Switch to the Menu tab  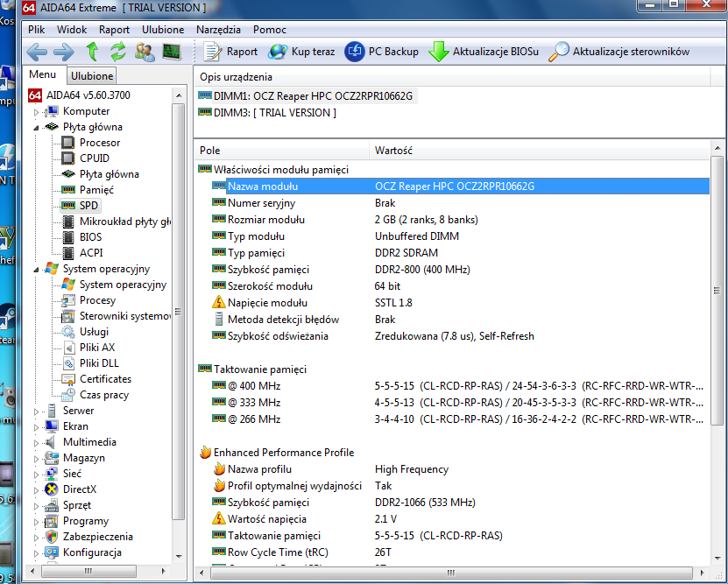pyautogui.click(x=42, y=74)
